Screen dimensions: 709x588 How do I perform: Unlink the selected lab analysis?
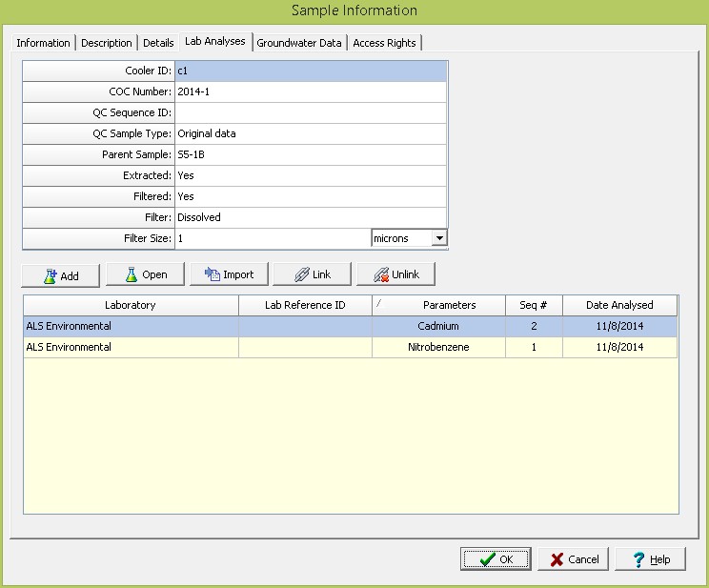pos(395,274)
